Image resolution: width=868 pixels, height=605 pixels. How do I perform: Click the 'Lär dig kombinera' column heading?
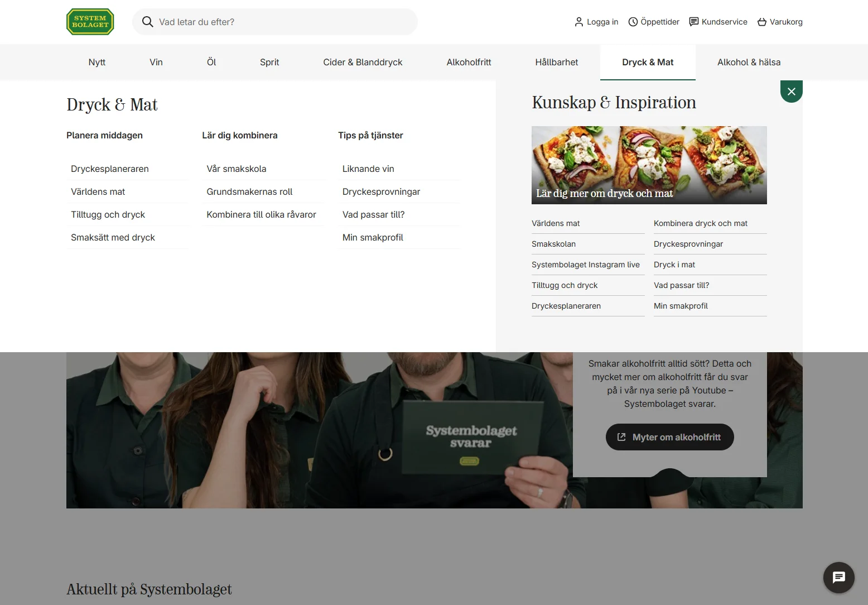pos(240,135)
